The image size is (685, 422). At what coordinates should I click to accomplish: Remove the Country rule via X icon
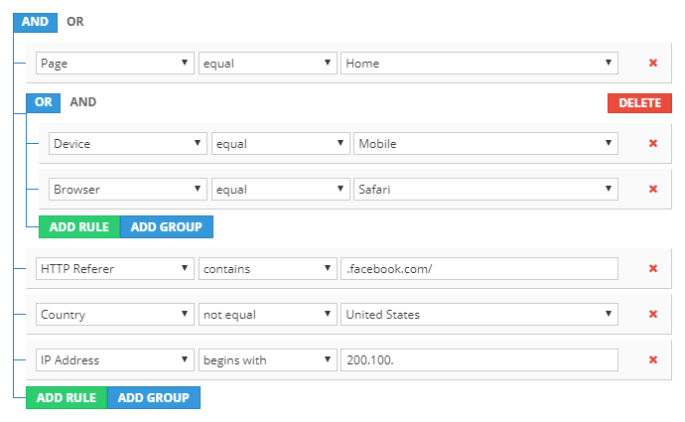tap(653, 315)
